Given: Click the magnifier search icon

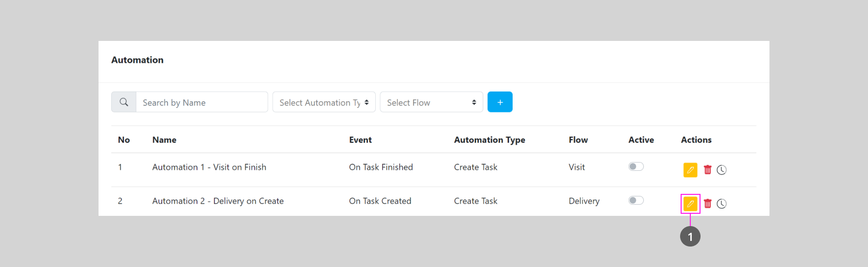Looking at the screenshot, I should pyautogui.click(x=124, y=102).
